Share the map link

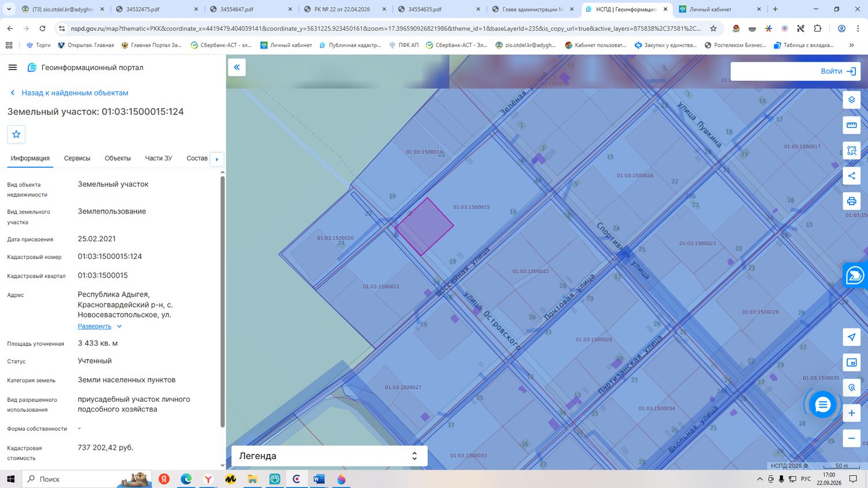coord(851,176)
